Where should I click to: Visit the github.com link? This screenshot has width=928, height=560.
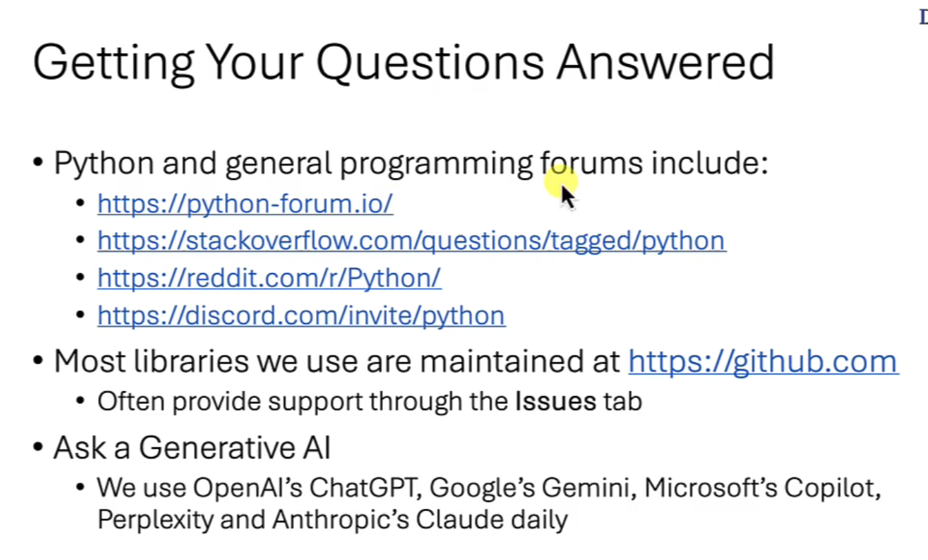[762, 361]
